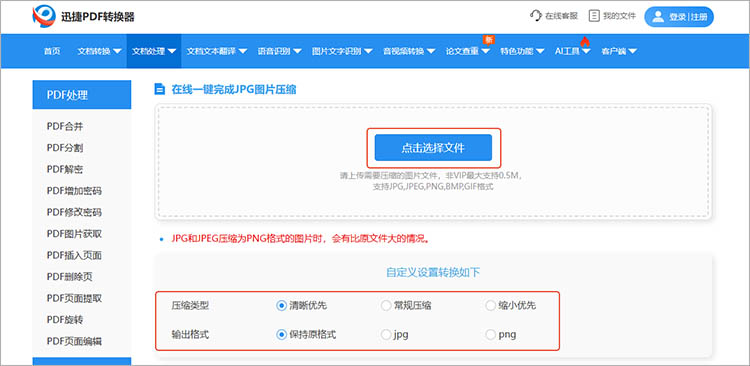Click the 压缩类型 label
The image size is (750, 366).
(x=190, y=305)
